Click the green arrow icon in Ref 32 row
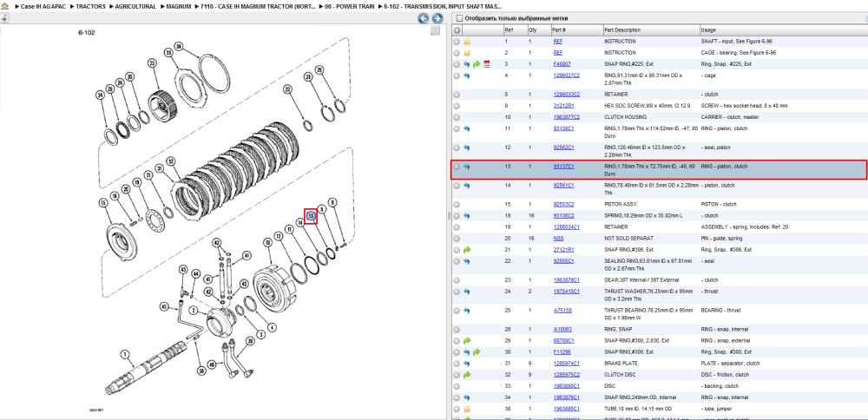The height and width of the screenshot is (420, 868). point(467,375)
